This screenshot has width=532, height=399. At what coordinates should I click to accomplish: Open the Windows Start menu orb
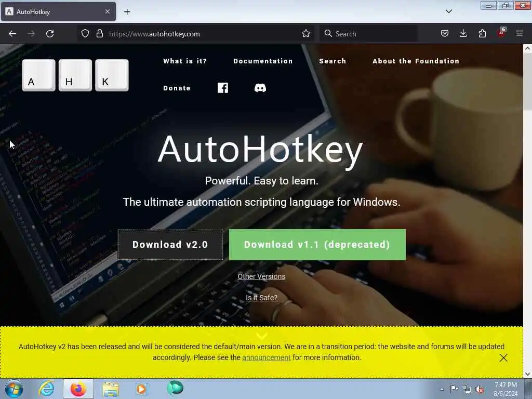click(x=14, y=389)
